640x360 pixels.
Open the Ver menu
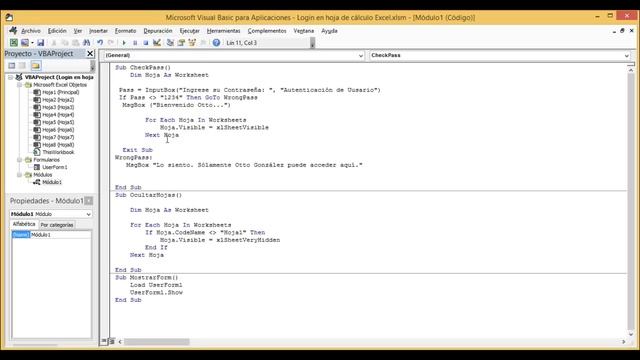[x=78, y=31]
